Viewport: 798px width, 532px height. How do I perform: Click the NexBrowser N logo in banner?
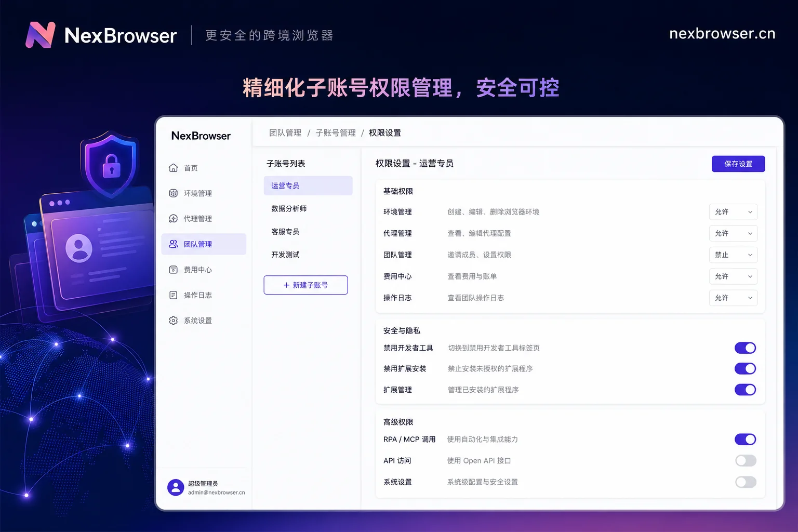pyautogui.click(x=41, y=35)
